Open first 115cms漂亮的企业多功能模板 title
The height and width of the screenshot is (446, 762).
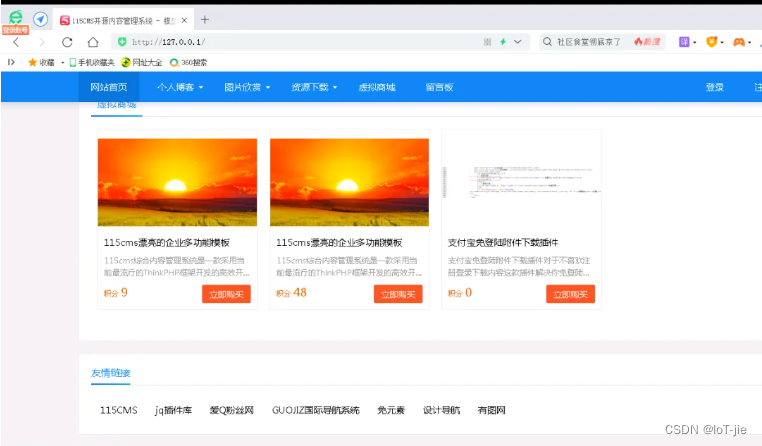point(167,242)
